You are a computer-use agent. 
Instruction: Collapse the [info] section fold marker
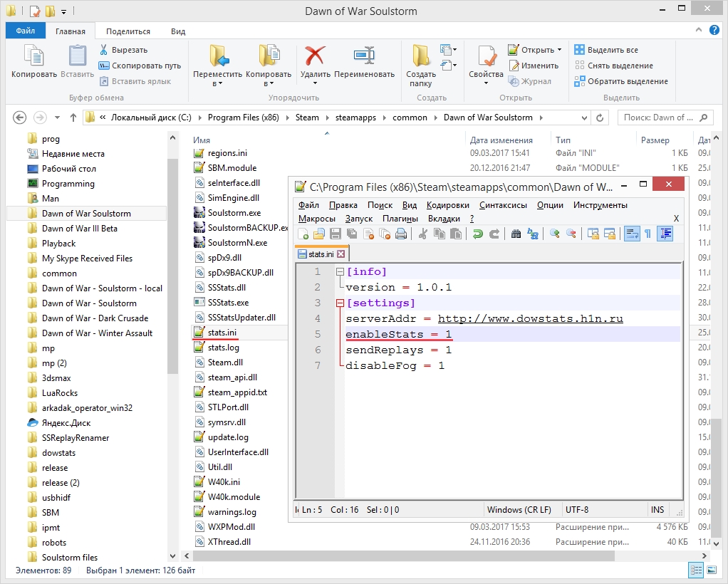[x=340, y=271]
